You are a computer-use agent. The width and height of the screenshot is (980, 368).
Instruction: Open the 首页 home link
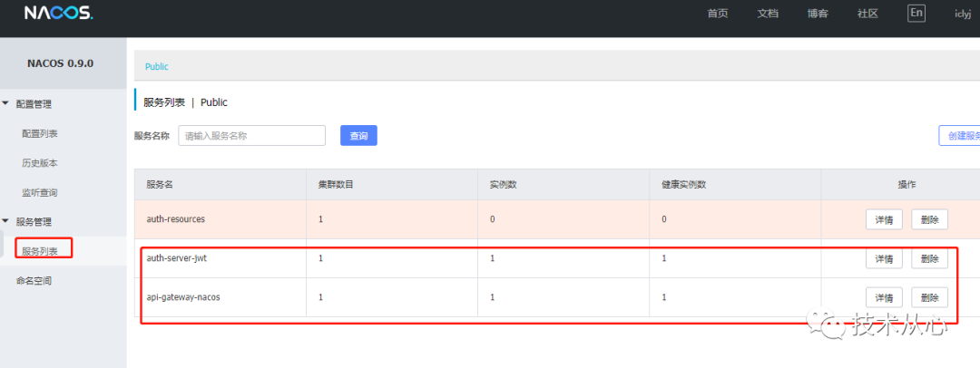click(x=718, y=14)
